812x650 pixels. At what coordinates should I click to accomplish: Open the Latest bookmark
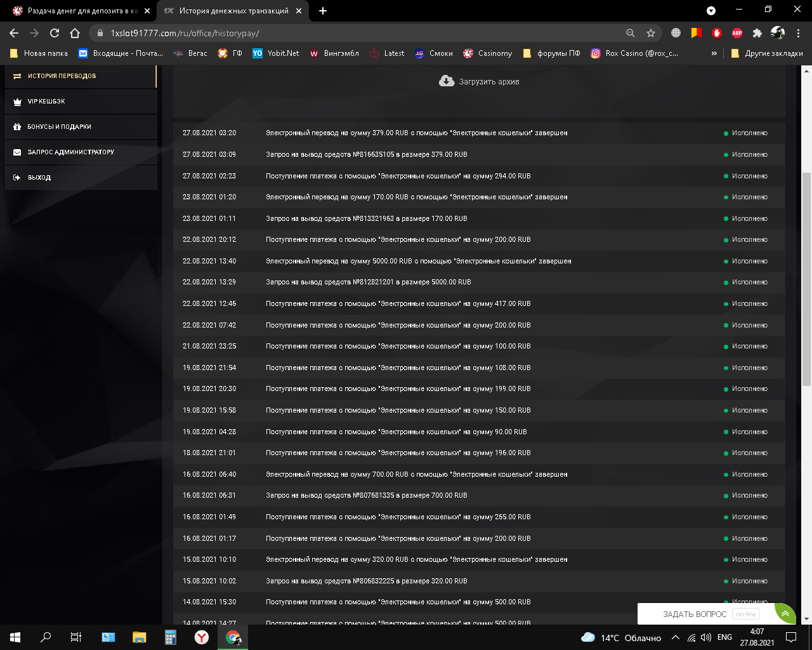[x=387, y=53]
